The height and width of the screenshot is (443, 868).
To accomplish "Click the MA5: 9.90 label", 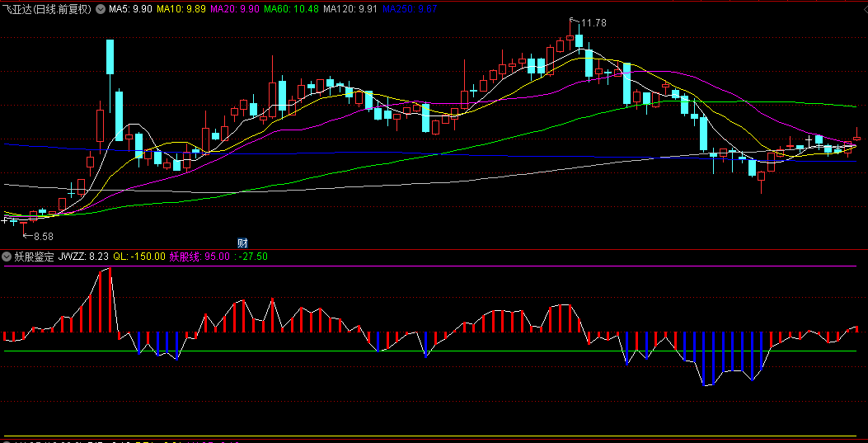I will tap(131, 9).
